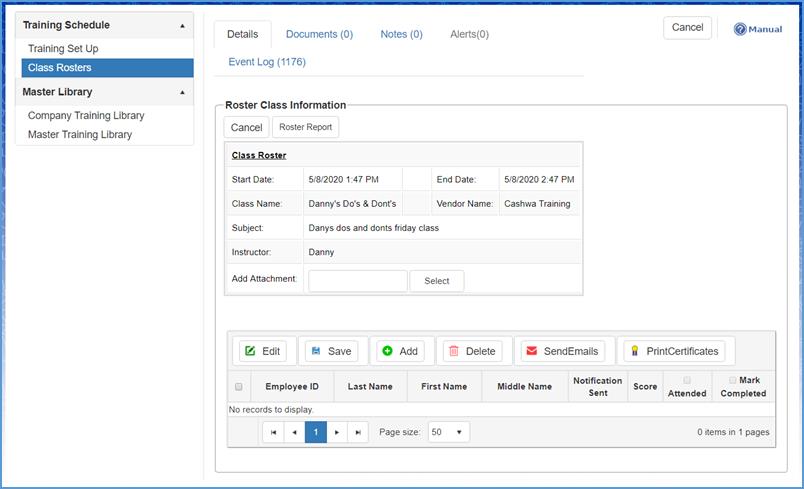Collapse the Master Library section
The height and width of the screenshot is (489, 804).
(x=182, y=93)
